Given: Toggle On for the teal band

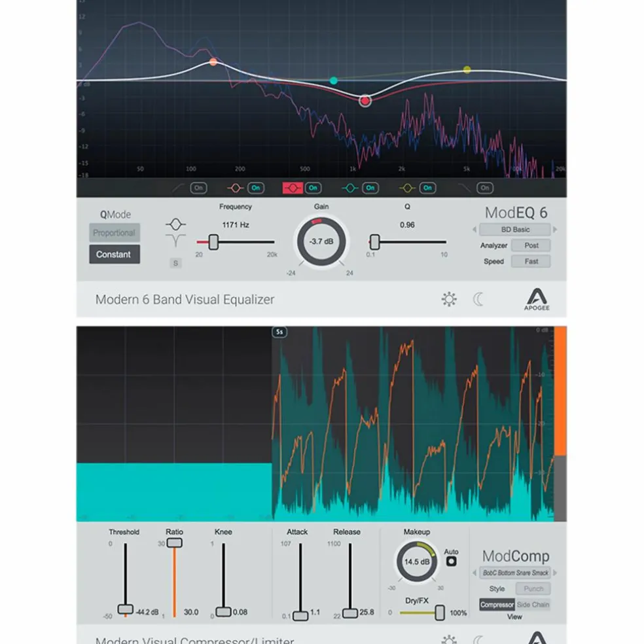Looking at the screenshot, I should coord(370,188).
